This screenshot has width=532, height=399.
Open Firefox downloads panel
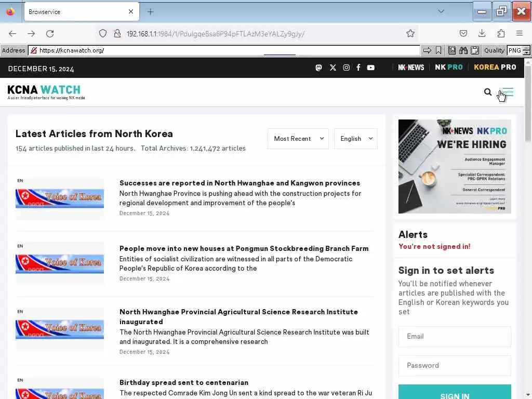(482, 33)
